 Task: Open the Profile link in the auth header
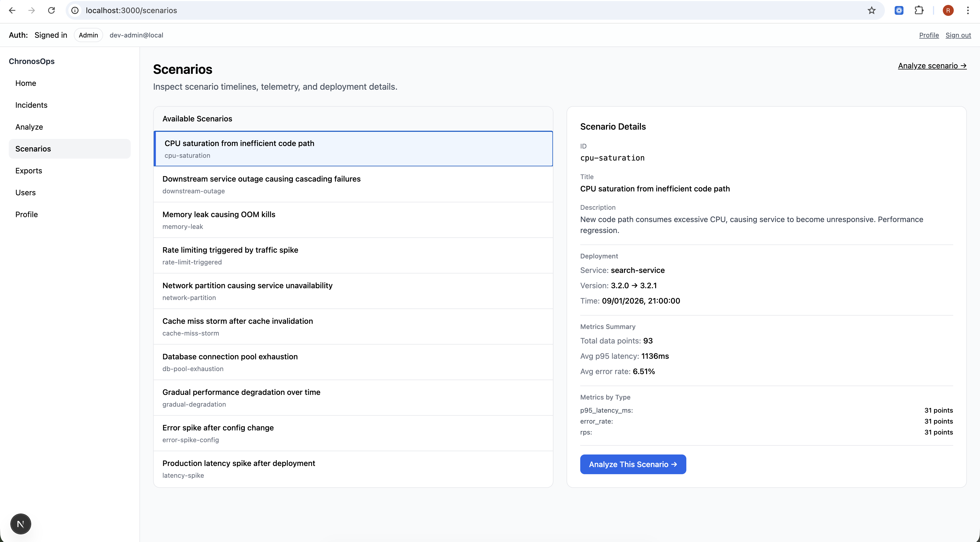[929, 35]
